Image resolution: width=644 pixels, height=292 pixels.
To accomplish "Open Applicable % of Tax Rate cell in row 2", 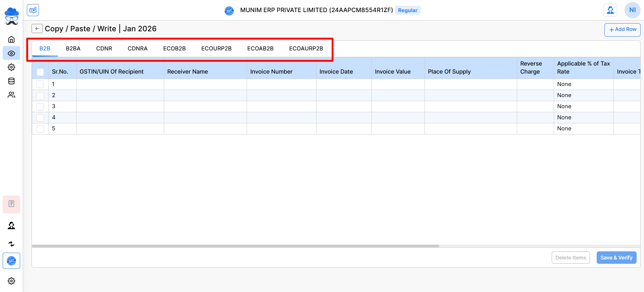I will [x=583, y=95].
